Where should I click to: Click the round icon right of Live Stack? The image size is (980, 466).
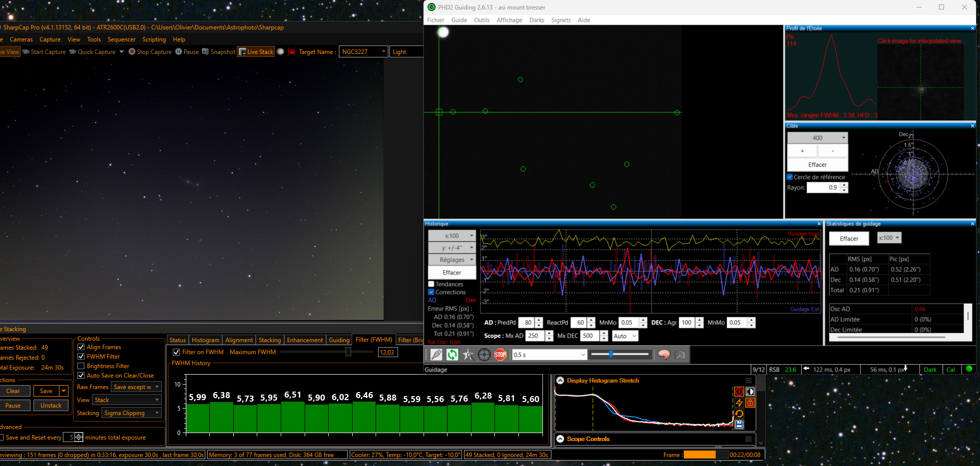[281, 51]
